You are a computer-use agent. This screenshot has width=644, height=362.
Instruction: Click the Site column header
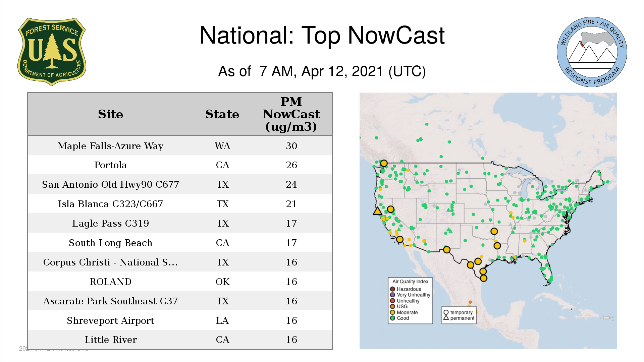[110, 114]
